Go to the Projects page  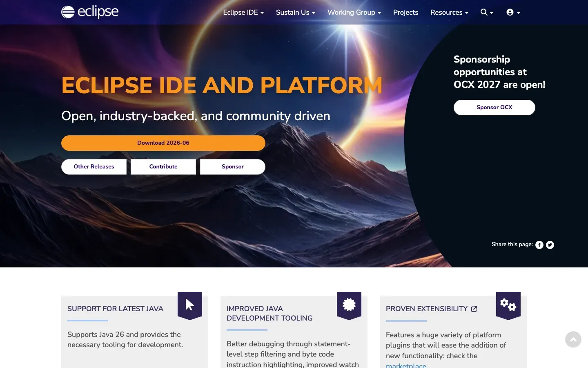click(x=405, y=12)
